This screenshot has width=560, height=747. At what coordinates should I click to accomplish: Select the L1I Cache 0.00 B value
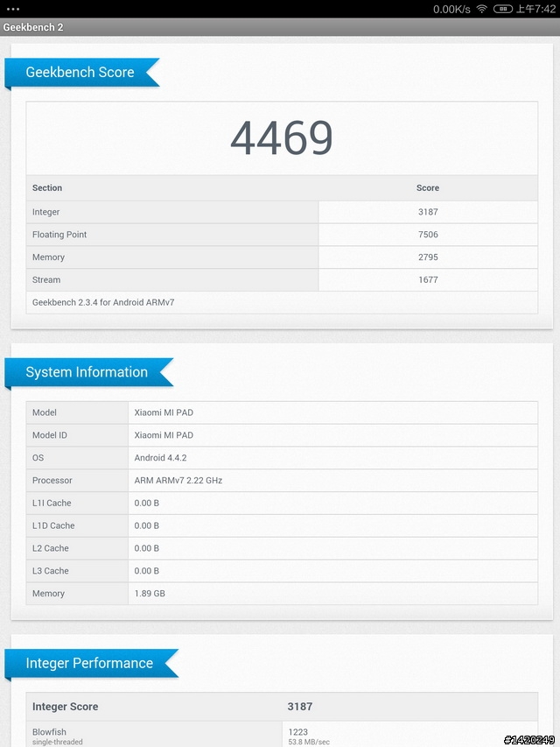tap(147, 503)
